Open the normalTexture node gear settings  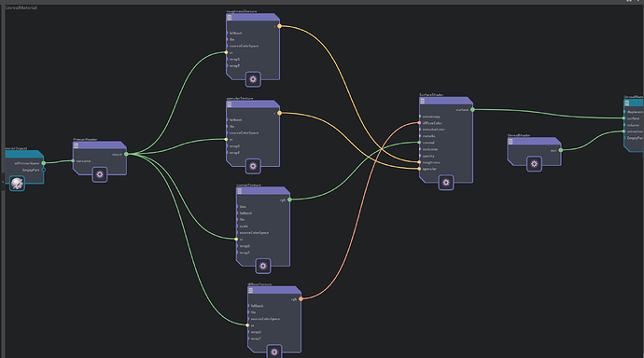point(263,266)
